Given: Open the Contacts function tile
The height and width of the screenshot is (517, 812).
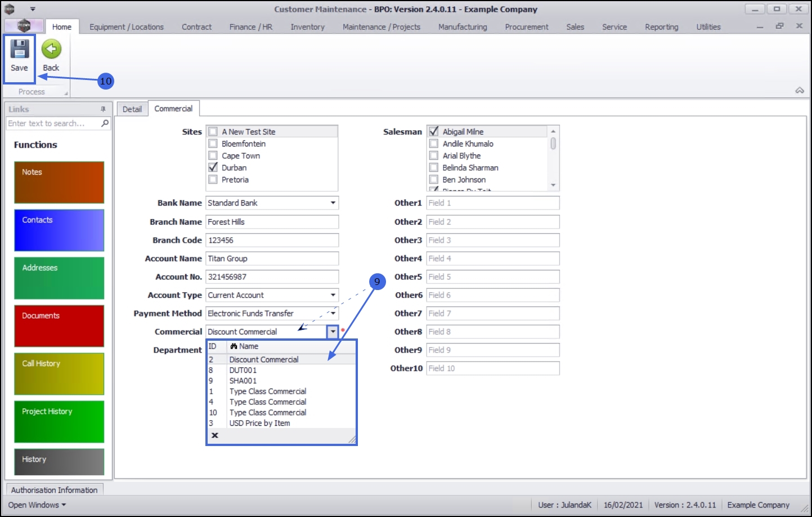Looking at the screenshot, I should pos(59,230).
